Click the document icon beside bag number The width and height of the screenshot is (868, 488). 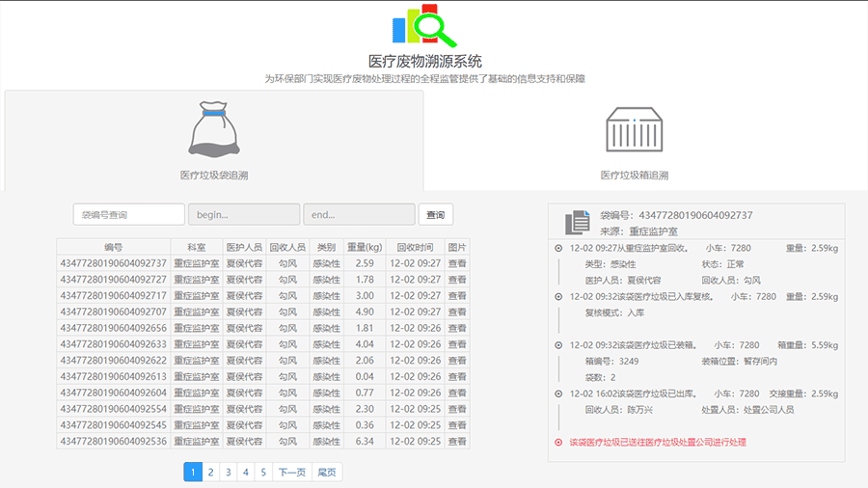577,223
